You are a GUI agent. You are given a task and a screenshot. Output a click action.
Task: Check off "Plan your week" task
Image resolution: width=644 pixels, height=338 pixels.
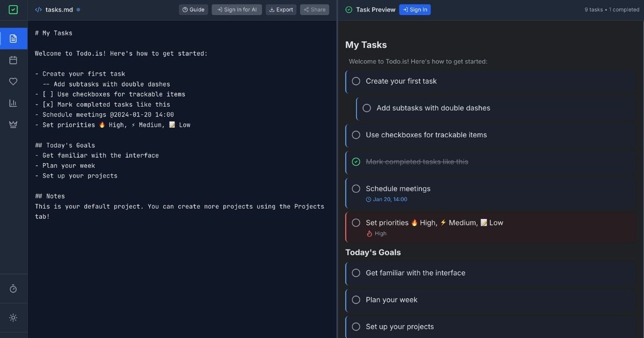(356, 300)
